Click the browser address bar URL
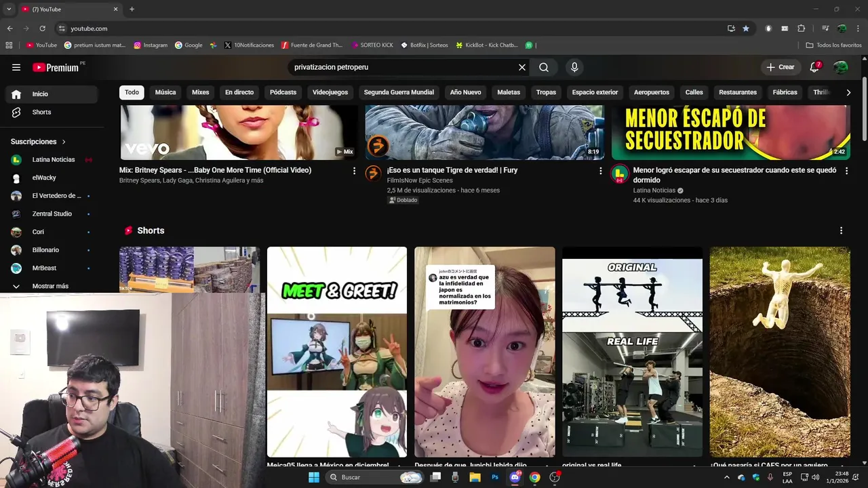 89,28
